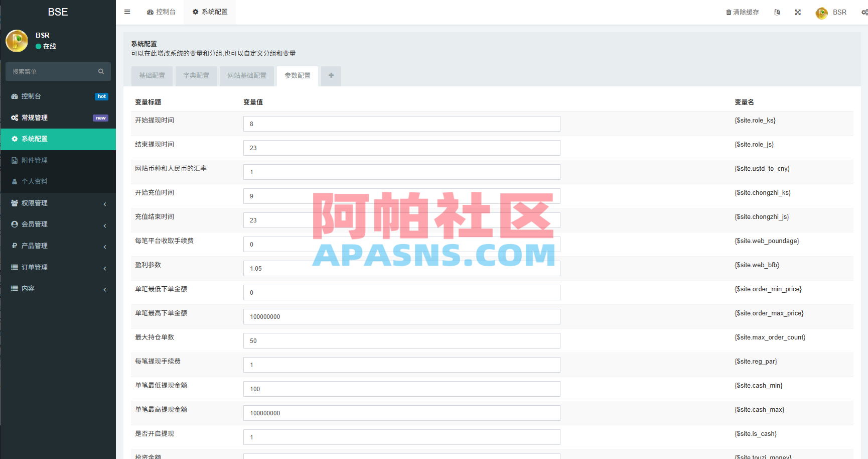Click the 清除缓存 trash button
Image resolution: width=868 pixels, height=459 pixels.
coord(743,12)
